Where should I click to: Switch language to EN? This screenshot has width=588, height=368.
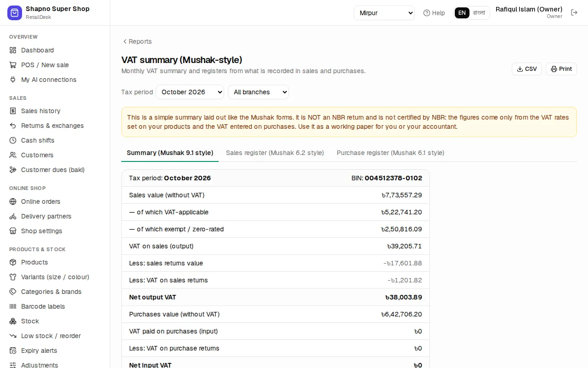pos(462,13)
